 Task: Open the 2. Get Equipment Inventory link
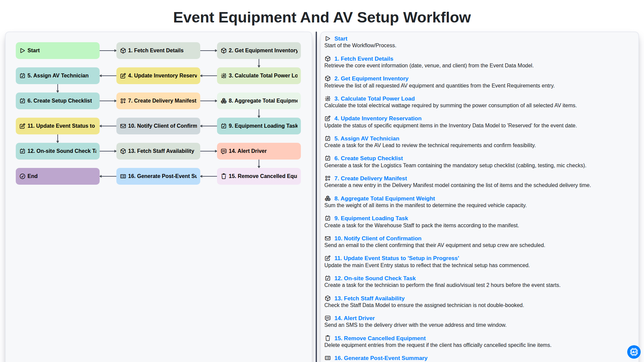(371, 78)
